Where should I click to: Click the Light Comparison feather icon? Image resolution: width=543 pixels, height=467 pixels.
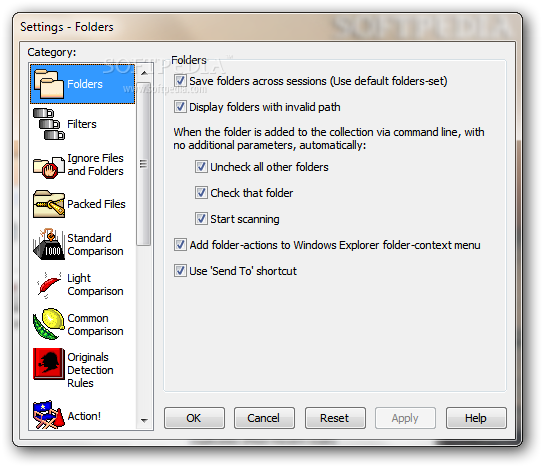click(x=48, y=285)
